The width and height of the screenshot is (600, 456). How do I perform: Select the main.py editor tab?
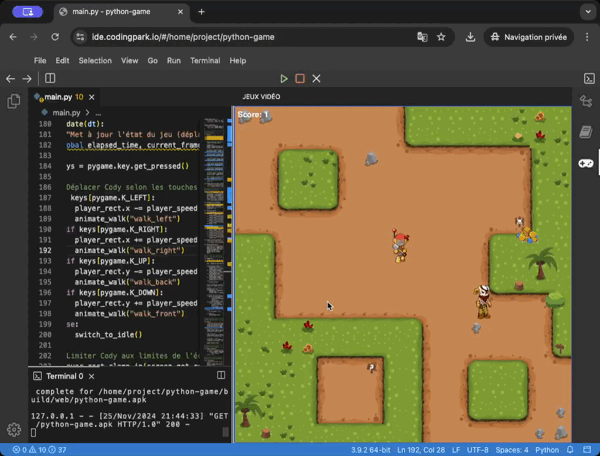58,97
